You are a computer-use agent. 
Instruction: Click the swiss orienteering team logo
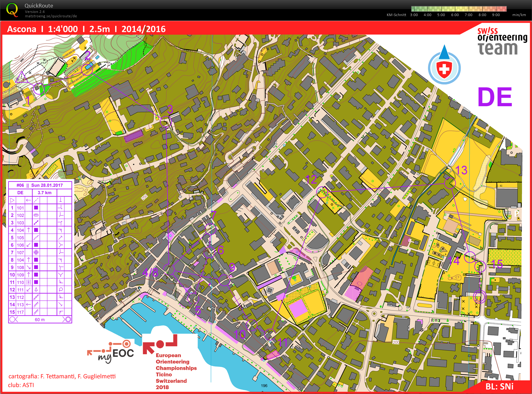pyautogui.click(x=502, y=42)
